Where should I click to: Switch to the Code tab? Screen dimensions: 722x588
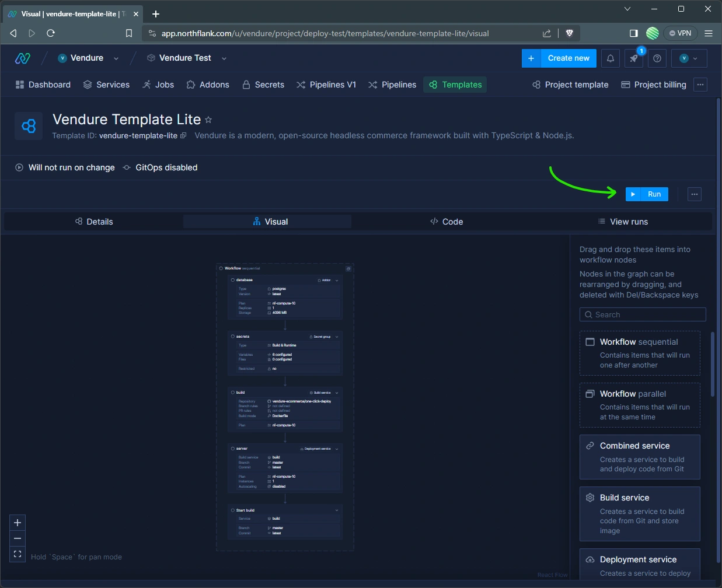click(447, 222)
